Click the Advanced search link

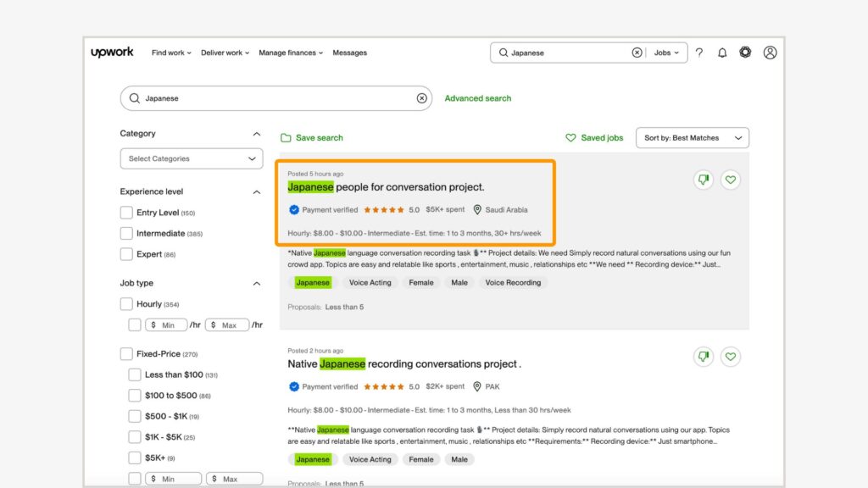coord(478,98)
